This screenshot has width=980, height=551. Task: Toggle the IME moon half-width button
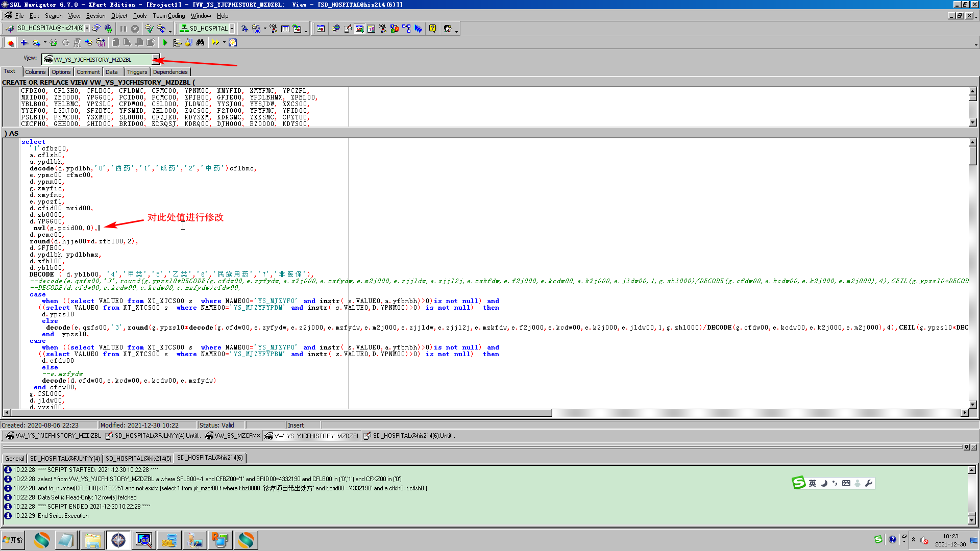(x=823, y=483)
